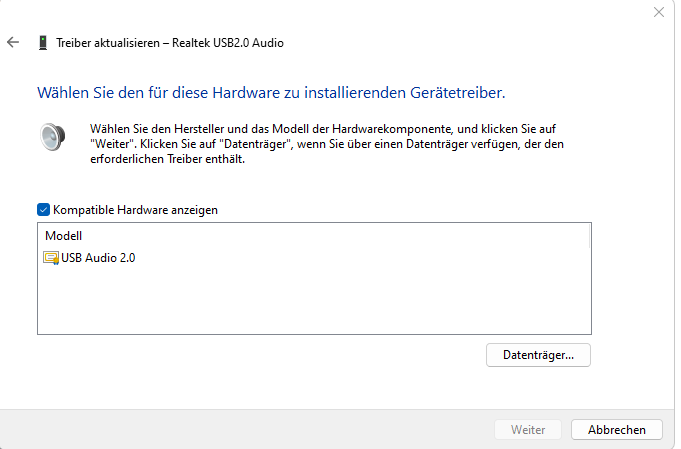Click the blue heading about Gerätetreiber

tap(271, 92)
